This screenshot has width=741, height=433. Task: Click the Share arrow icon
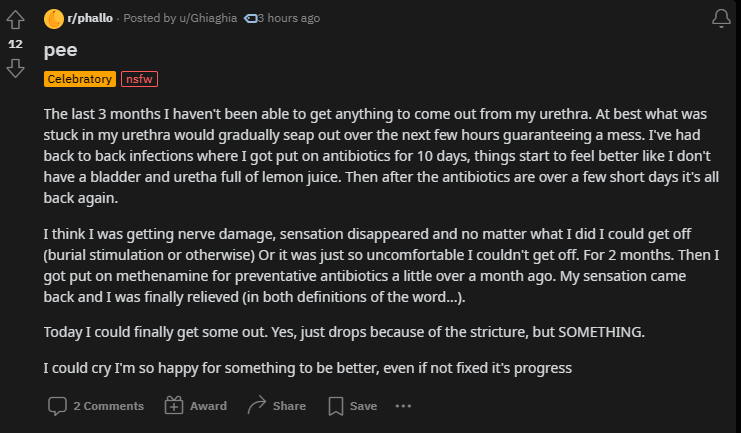pyautogui.click(x=257, y=406)
